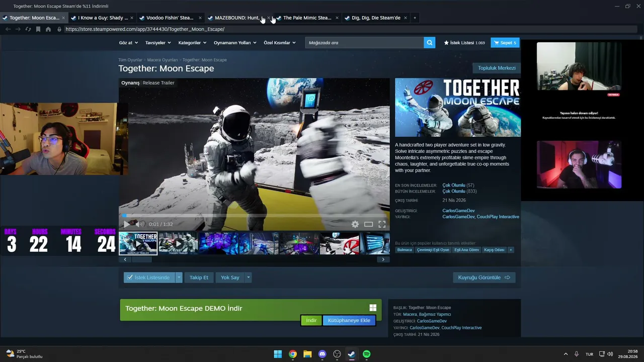The height and width of the screenshot is (362, 644).
Task: Click the network icon in system tray
Action: 602,354
